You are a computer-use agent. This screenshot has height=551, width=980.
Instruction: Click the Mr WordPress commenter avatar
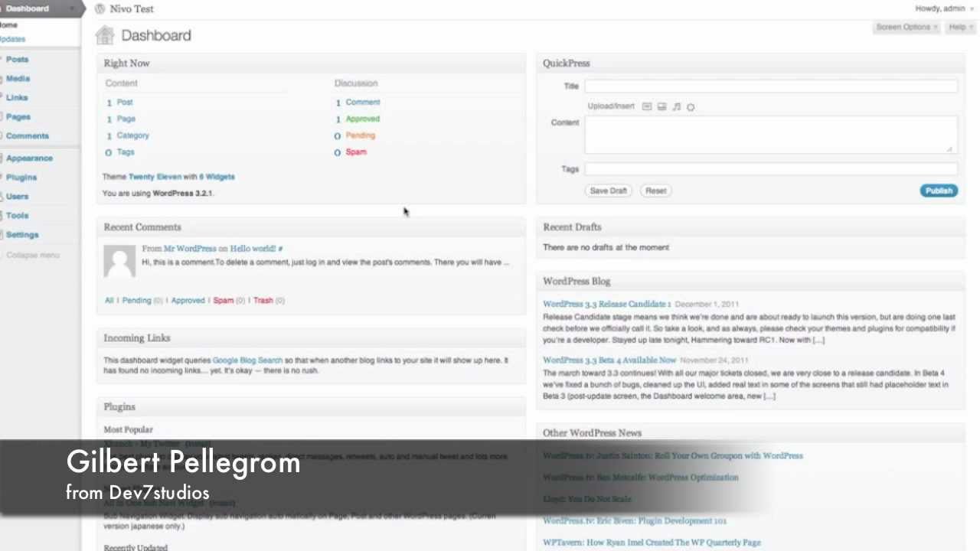click(119, 261)
